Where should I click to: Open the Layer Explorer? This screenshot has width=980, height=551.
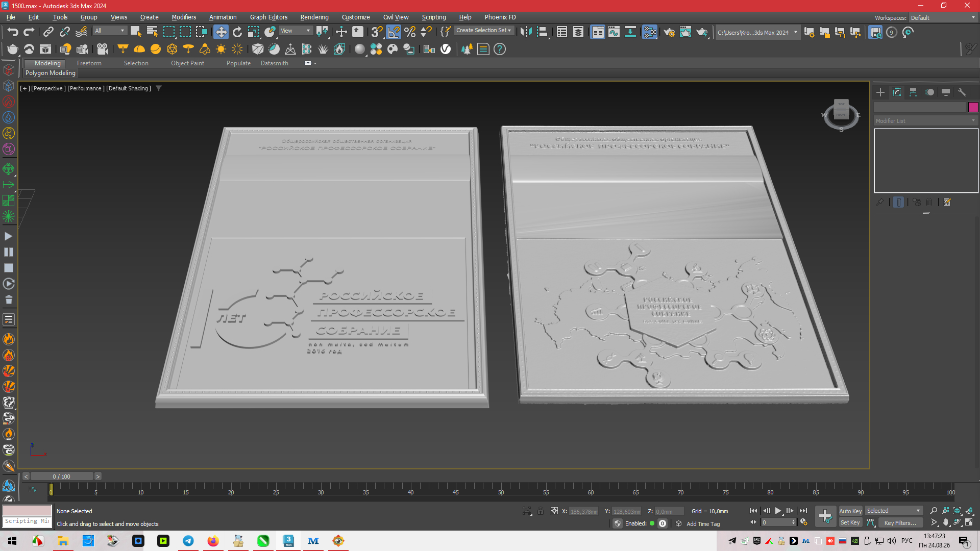[x=578, y=32]
